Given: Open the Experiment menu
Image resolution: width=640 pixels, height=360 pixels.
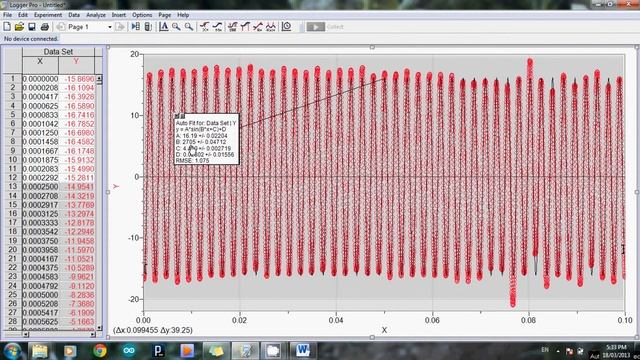Looking at the screenshot, I should 48,15.
